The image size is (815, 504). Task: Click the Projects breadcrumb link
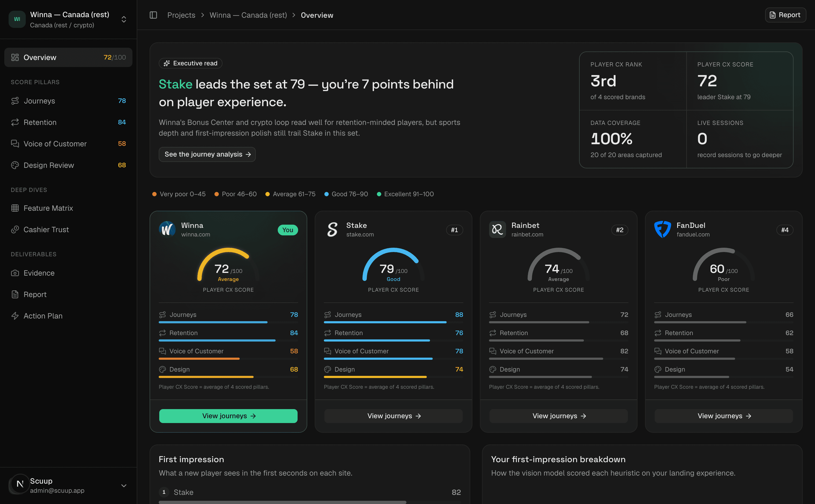[x=181, y=15]
